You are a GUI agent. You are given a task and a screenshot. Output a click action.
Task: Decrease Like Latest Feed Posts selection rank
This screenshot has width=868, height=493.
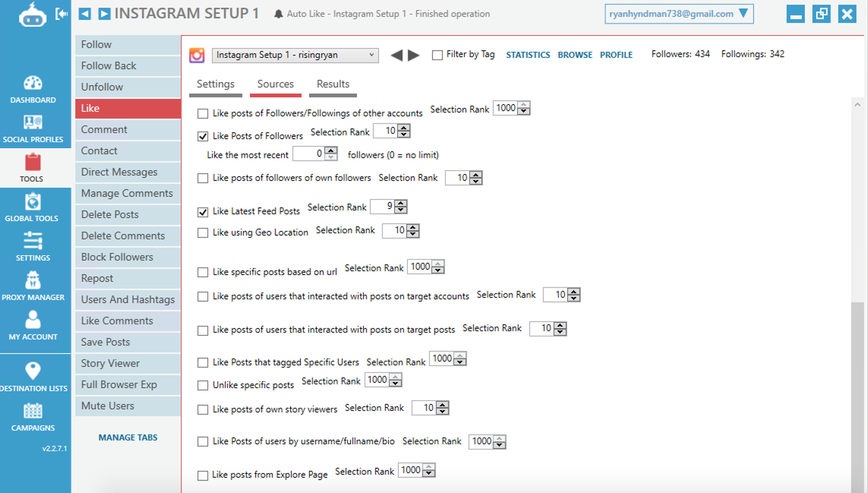coord(401,210)
